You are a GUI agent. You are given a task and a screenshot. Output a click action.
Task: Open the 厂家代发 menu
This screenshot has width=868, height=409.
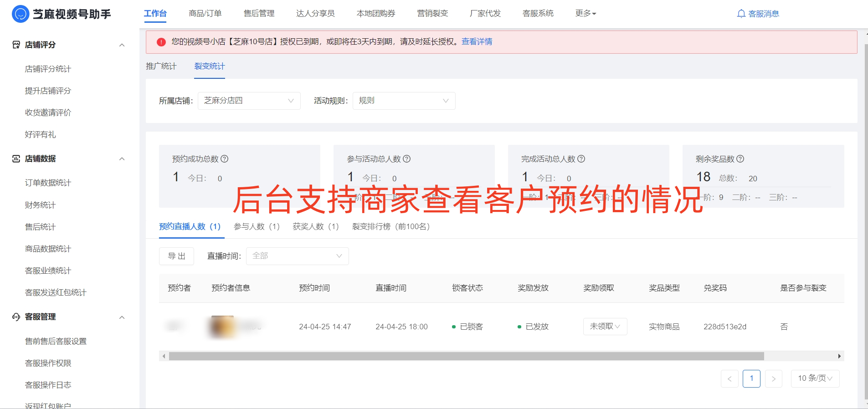(485, 13)
